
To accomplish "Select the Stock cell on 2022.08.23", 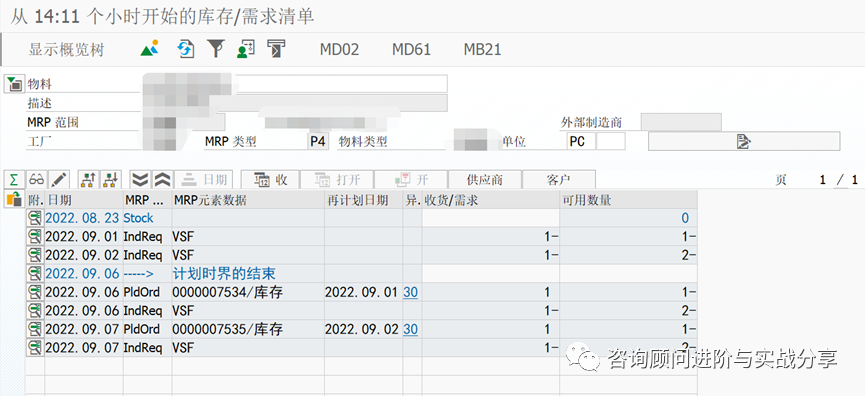I will click(147, 218).
